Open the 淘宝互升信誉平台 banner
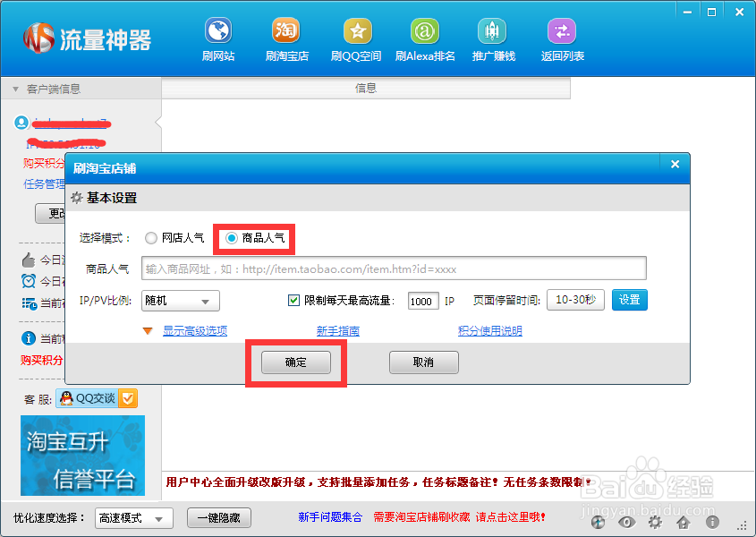Screen dimensions: 756x537 (82, 456)
